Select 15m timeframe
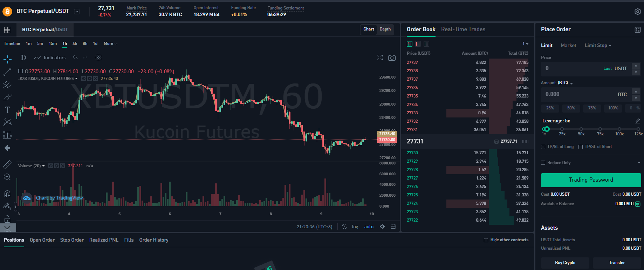Viewport: 644px width, 270px height. tap(53, 43)
